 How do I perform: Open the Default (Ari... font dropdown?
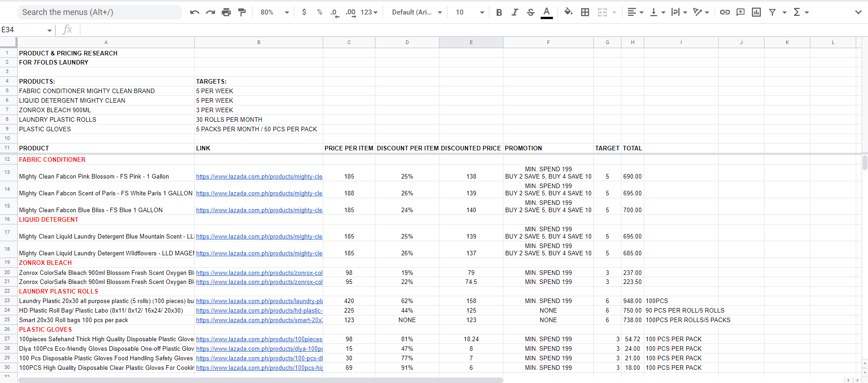click(x=417, y=12)
